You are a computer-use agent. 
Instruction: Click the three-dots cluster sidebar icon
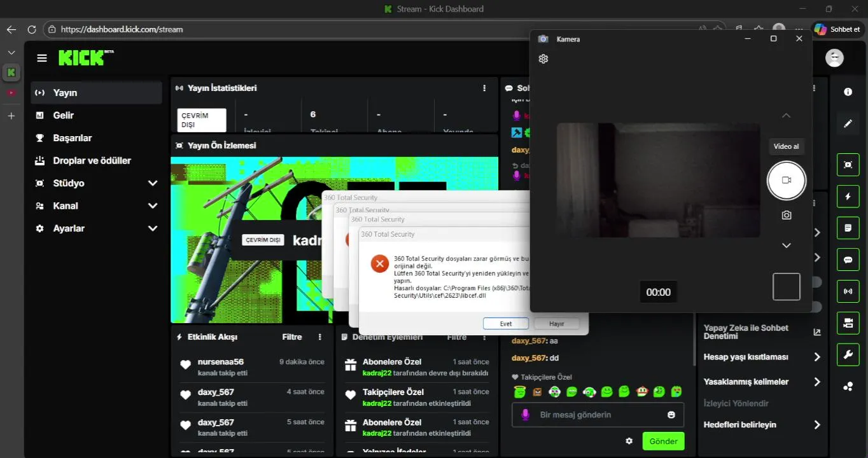(x=848, y=386)
